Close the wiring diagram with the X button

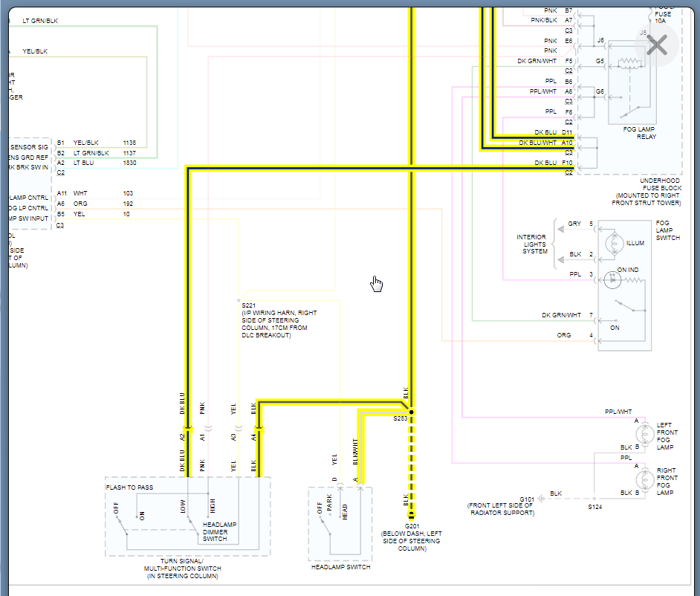coord(657,45)
